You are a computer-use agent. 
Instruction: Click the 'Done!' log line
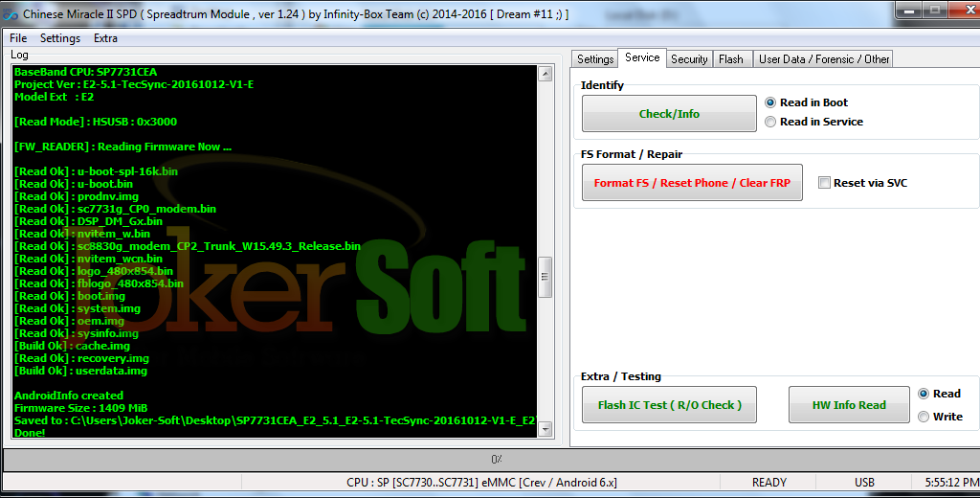coord(30,433)
